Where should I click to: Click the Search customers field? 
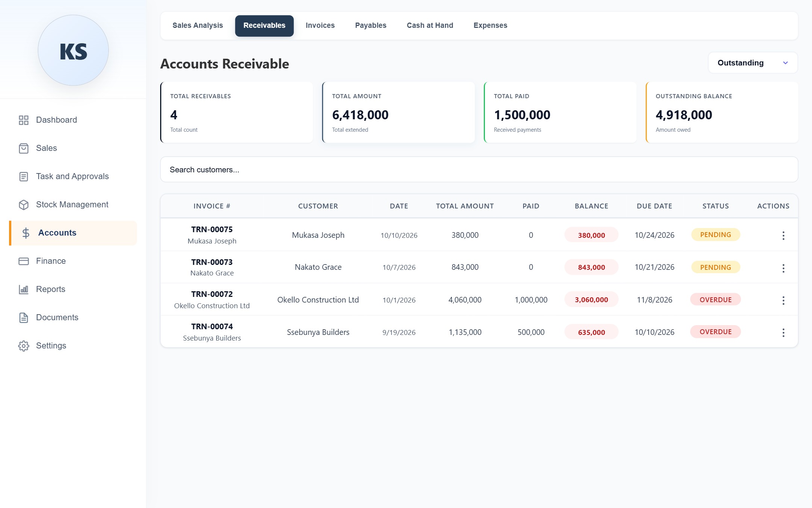[479, 170]
